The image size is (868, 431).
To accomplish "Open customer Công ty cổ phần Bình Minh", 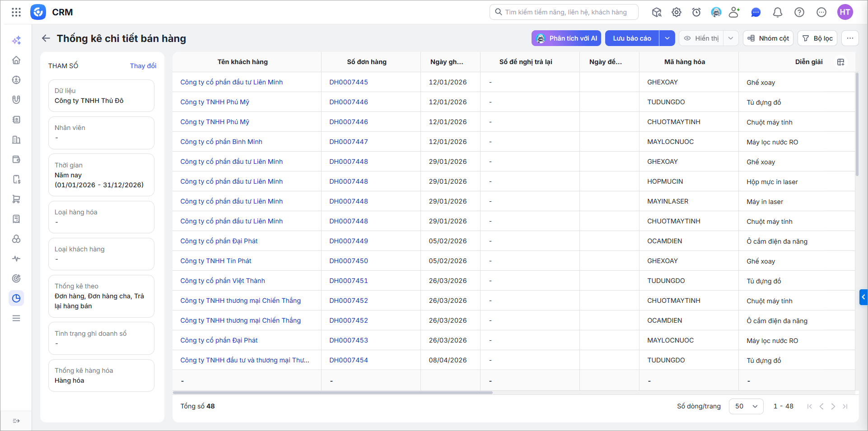I will click(221, 142).
